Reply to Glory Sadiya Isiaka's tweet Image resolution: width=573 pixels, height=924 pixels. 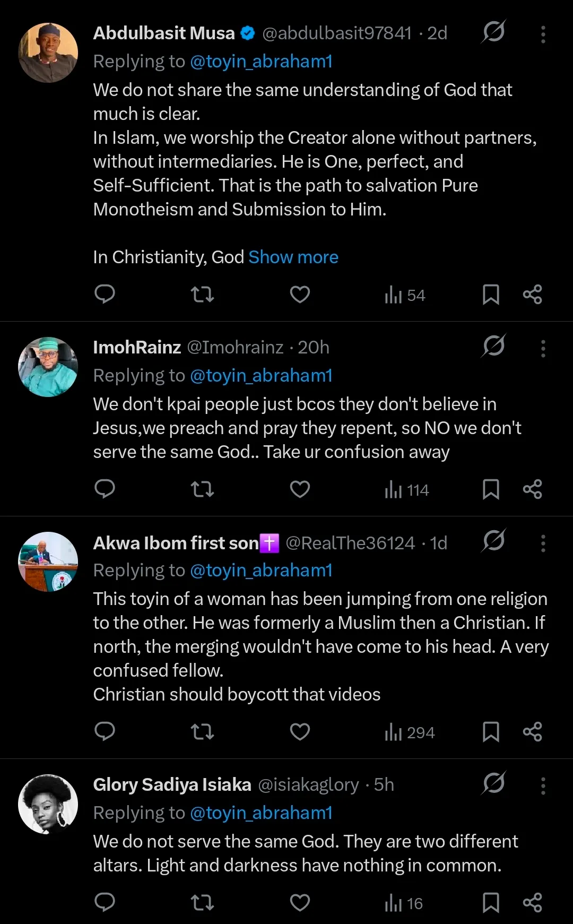pos(105,902)
